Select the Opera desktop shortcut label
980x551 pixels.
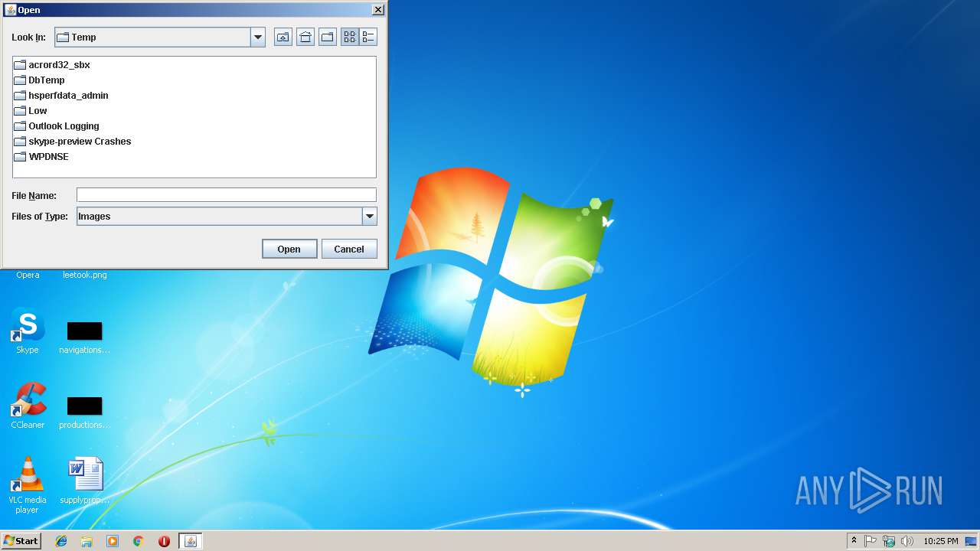[28, 275]
